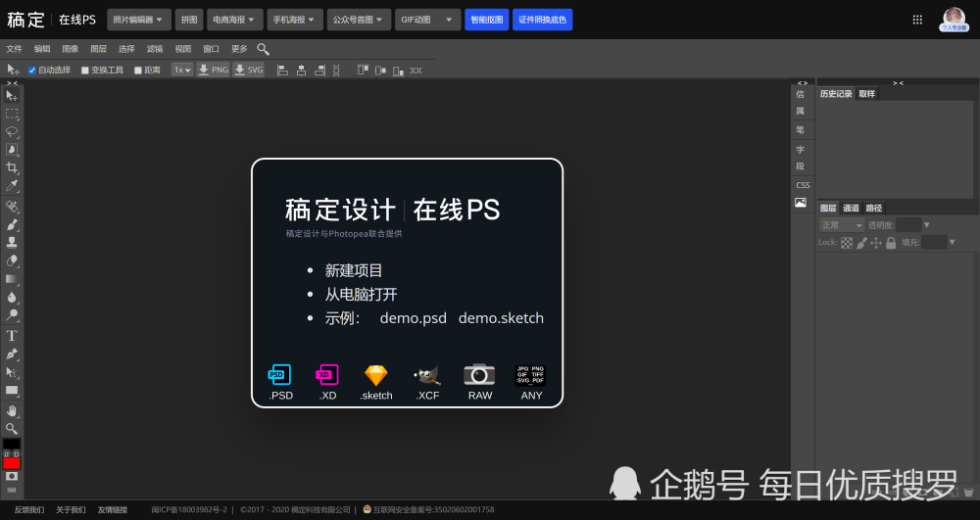
Task: Open the 1x export scale dropdown
Action: tap(182, 70)
